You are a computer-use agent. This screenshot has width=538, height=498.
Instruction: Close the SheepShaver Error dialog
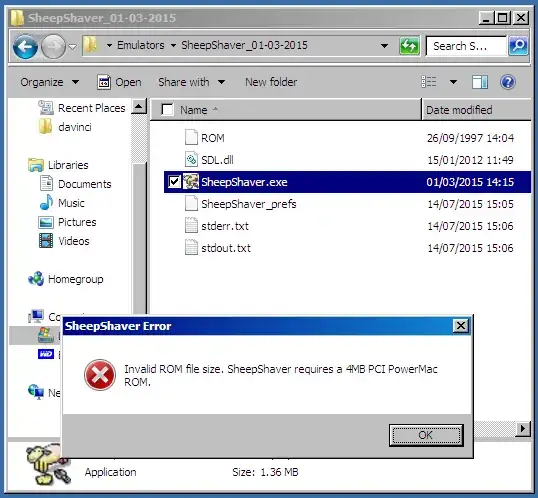pos(460,325)
